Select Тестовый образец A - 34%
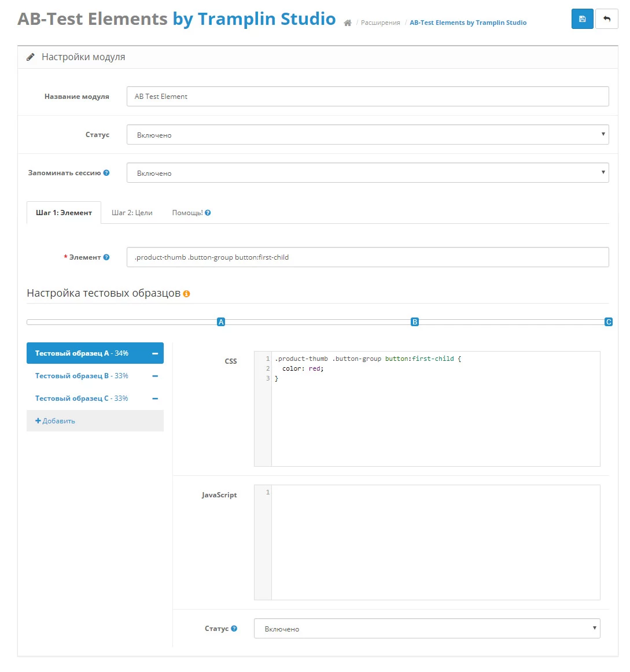This screenshot has width=630, height=672. [95, 353]
